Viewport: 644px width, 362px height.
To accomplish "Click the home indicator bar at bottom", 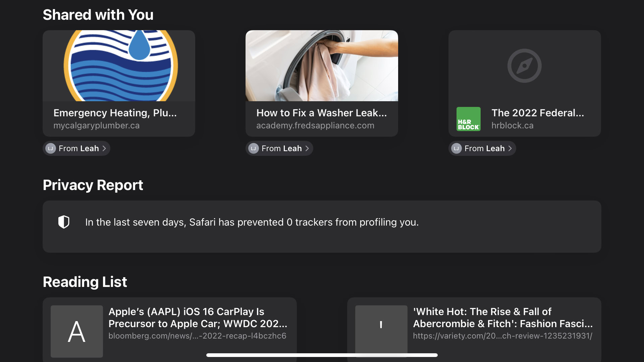I will point(322,355).
